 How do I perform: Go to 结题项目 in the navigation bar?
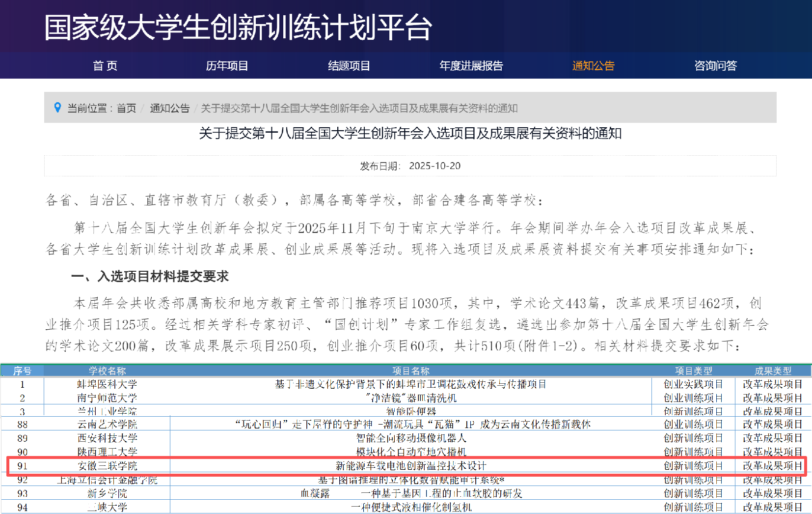coord(349,66)
